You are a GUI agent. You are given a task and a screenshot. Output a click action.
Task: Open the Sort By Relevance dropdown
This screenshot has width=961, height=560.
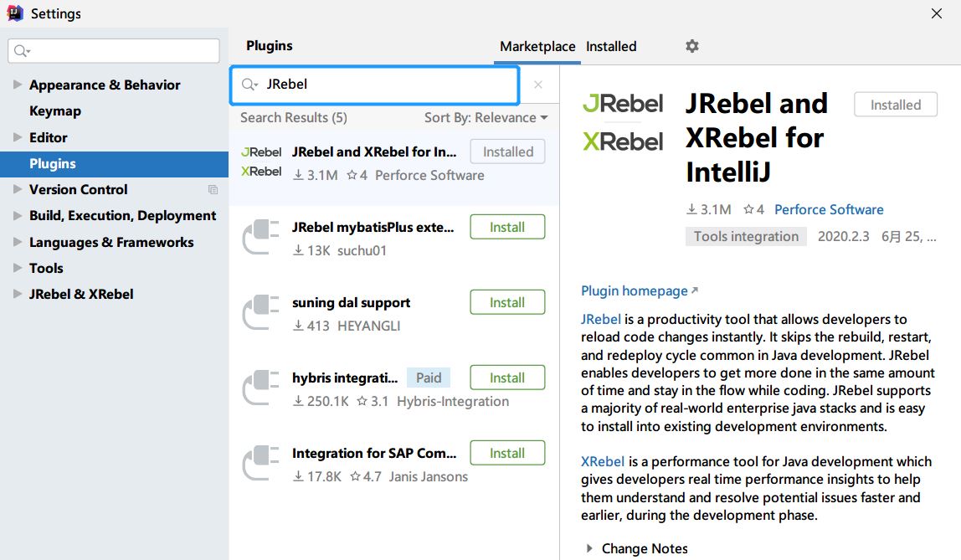click(x=486, y=117)
